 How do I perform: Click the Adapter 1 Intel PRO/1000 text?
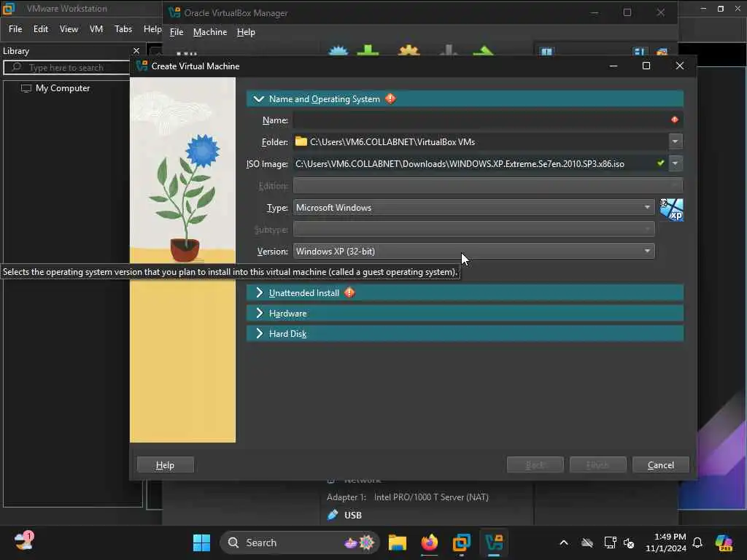407,497
